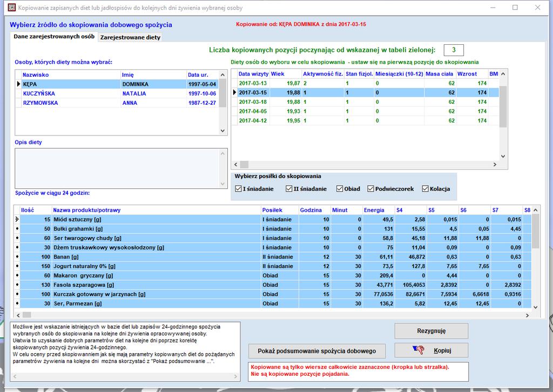This screenshot has width=553, height=392.
Task: Toggle the Kolacja checkbox
Action: (x=426, y=188)
